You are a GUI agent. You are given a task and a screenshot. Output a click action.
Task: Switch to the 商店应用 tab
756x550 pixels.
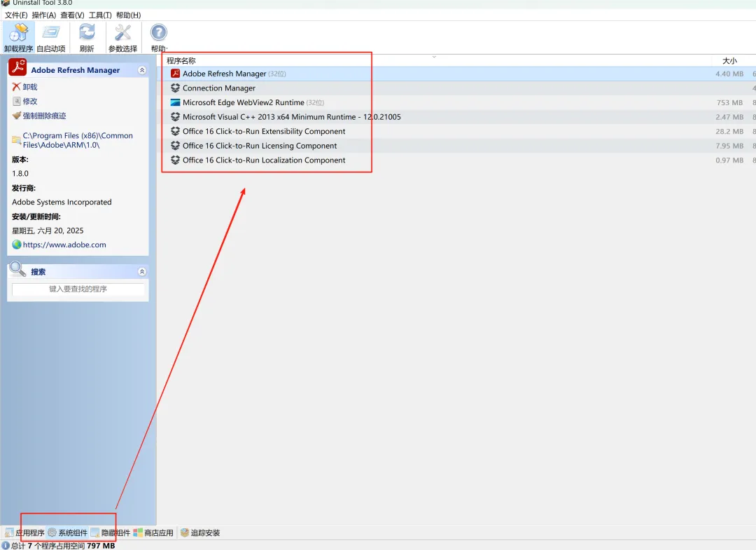tap(153, 532)
